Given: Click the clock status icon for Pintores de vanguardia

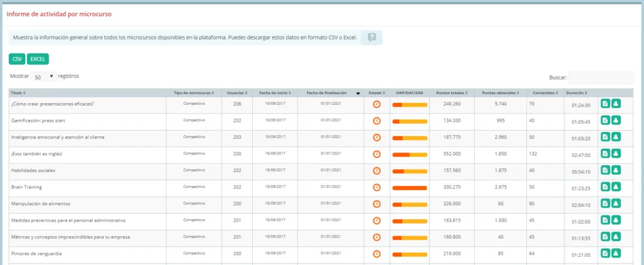Looking at the screenshot, I should click(377, 254).
